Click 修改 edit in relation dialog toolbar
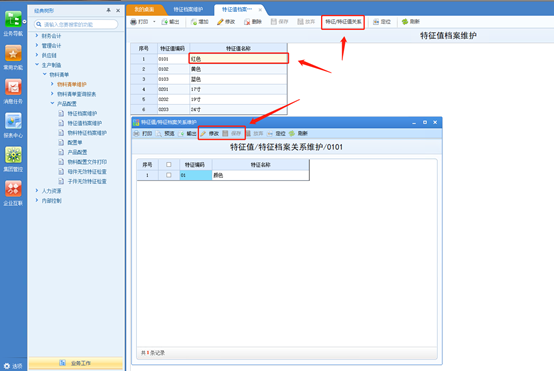 click(x=210, y=134)
